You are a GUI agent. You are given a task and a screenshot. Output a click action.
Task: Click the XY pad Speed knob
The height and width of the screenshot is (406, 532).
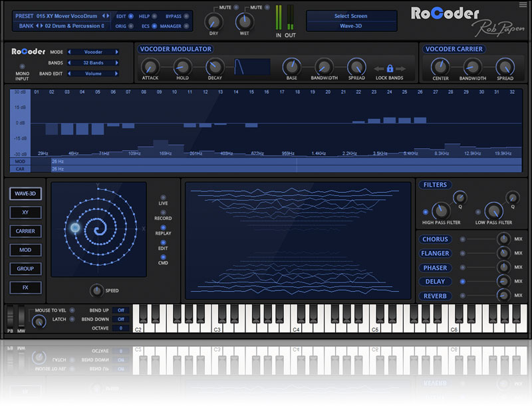[x=97, y=290]
